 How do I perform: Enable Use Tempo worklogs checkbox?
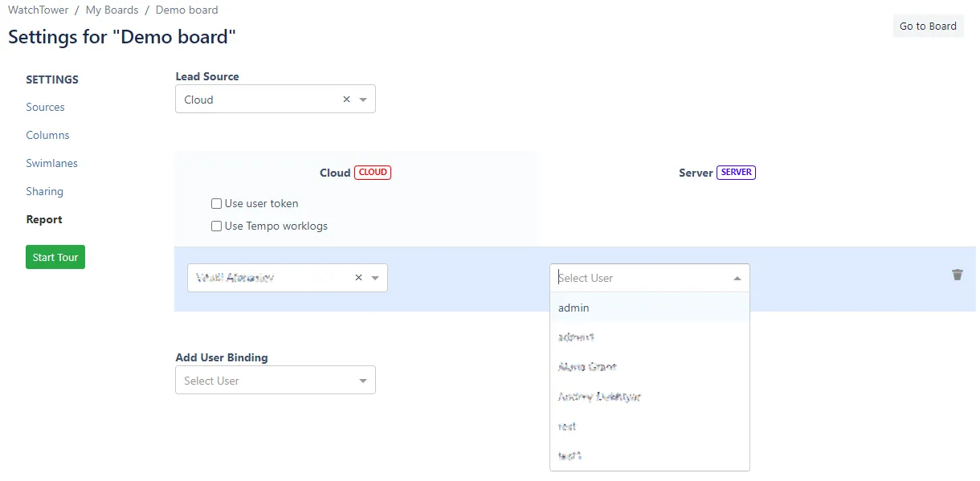click(x=216, y=226)
